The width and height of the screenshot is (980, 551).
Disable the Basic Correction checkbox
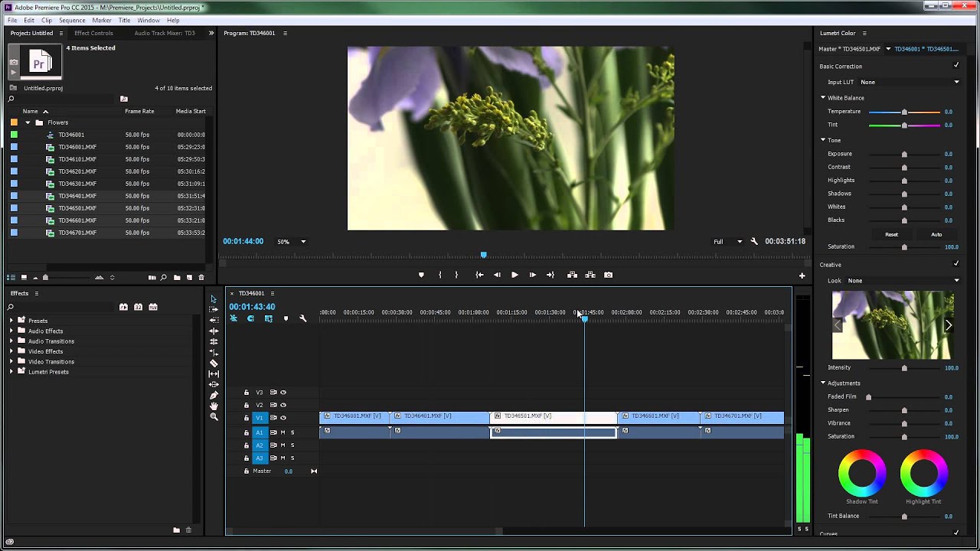point(956,66)
